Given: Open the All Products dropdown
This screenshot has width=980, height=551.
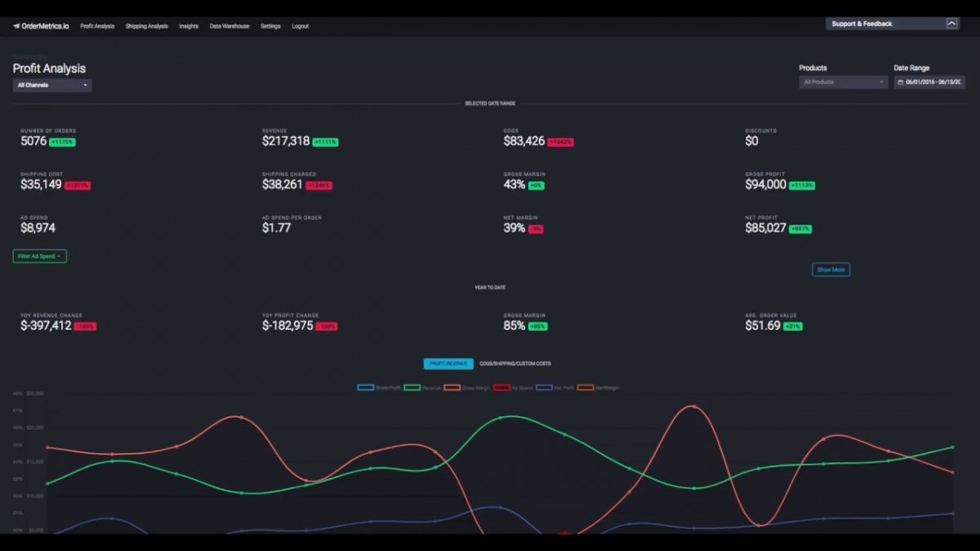Looking at the screenshot, I should point(842,82).
